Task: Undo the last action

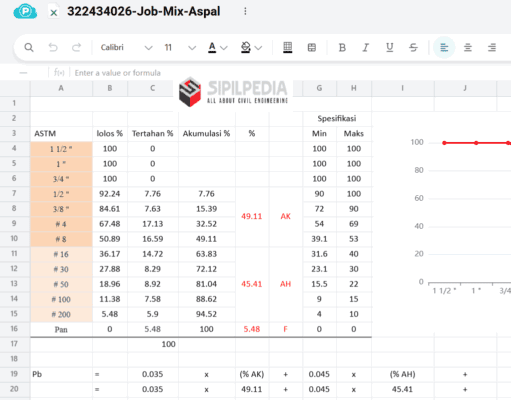Action: coord(53,48)
